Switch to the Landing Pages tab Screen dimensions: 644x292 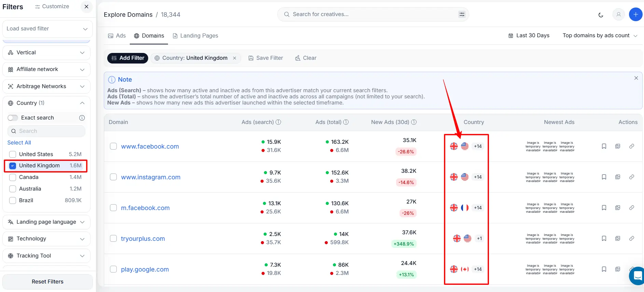pos(195,36)
